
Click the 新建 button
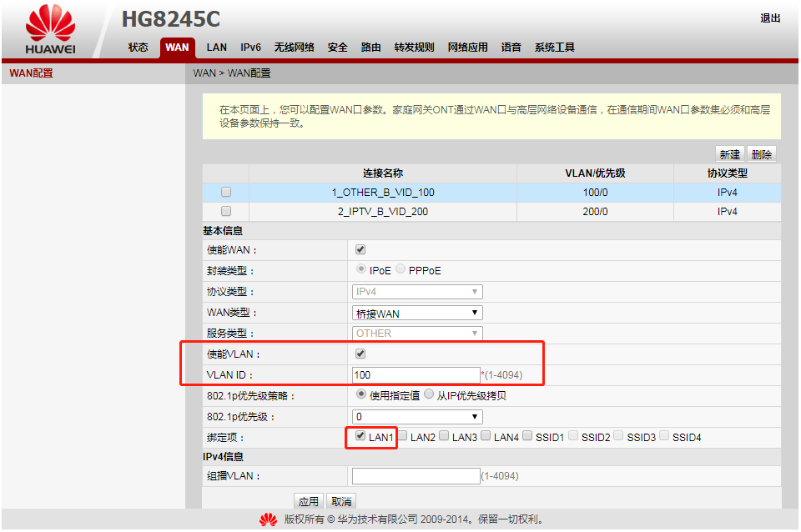[729, 154]
